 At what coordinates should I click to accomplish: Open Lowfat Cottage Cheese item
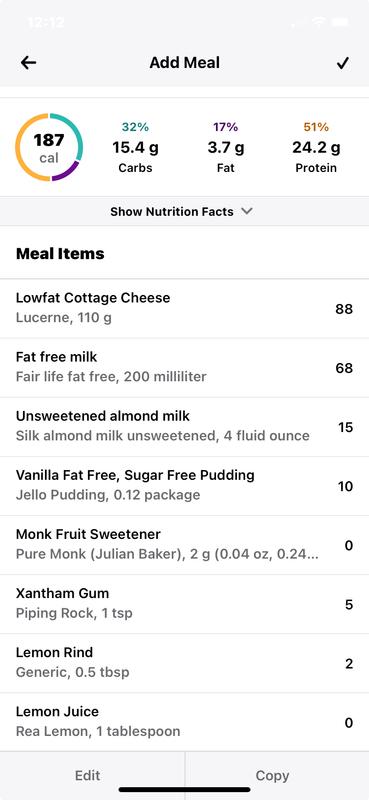click(184, 308)
